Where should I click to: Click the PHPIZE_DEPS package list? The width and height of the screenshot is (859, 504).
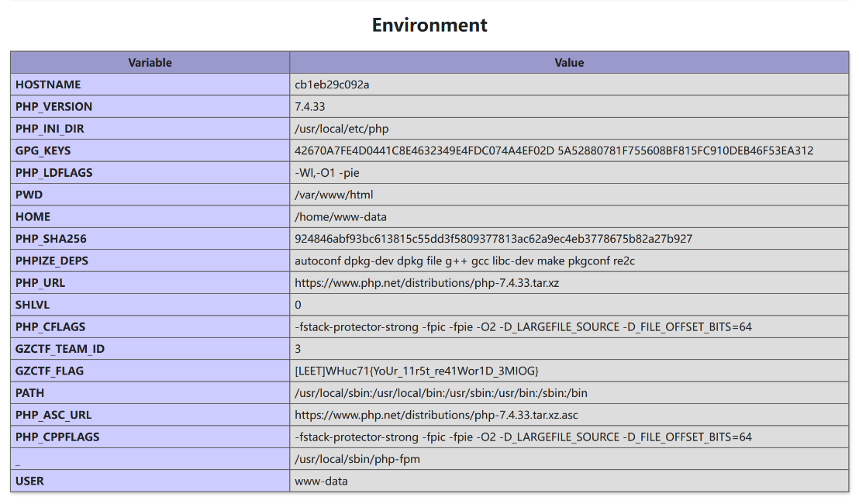pyautogui.click(x=464, y=261)
